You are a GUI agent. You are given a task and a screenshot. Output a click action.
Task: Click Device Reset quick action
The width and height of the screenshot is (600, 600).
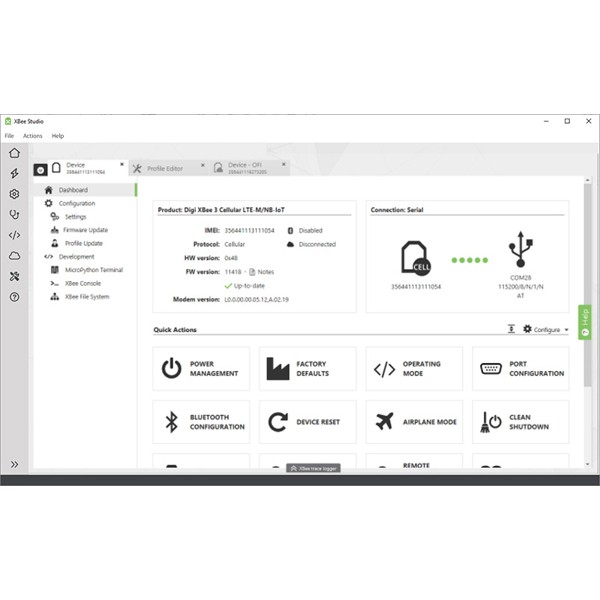tap(307, 422)
